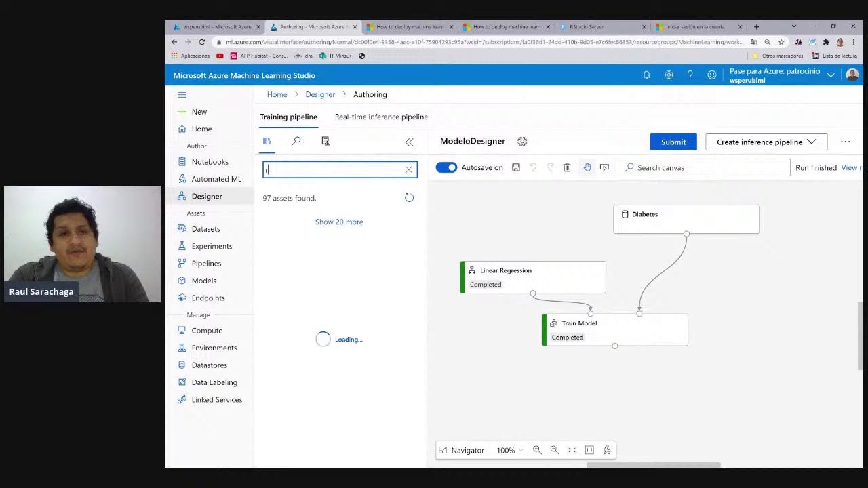Viewport: 868px width, 488px height.
Task: Open the search panel magnifier icon
Action: 296,141
